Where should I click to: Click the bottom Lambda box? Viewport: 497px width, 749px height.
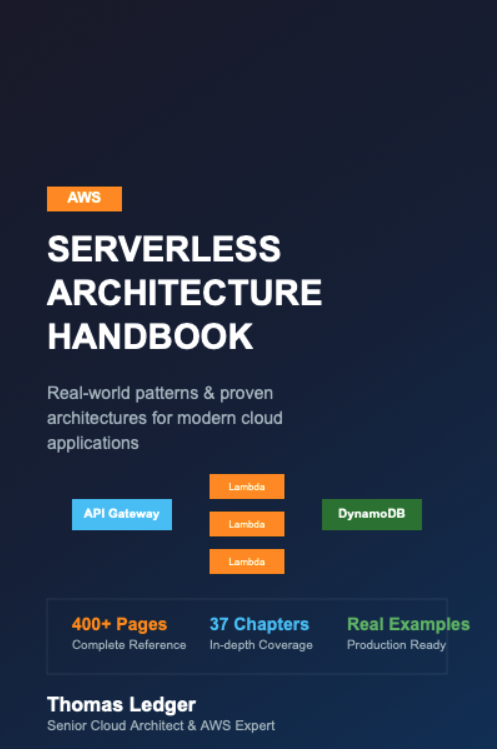pos(247,561)
